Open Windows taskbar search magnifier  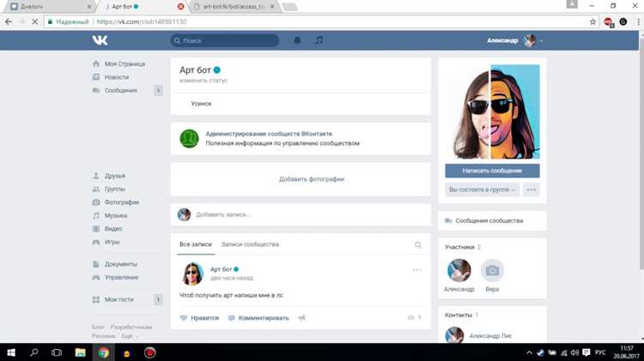point(34,352)
